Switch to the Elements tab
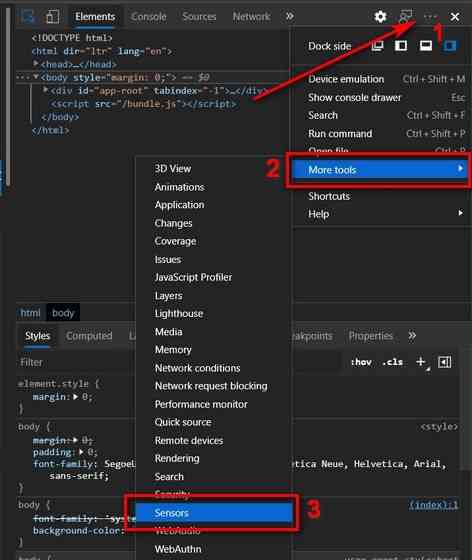The image size is (472, 560). click(95, 17)
